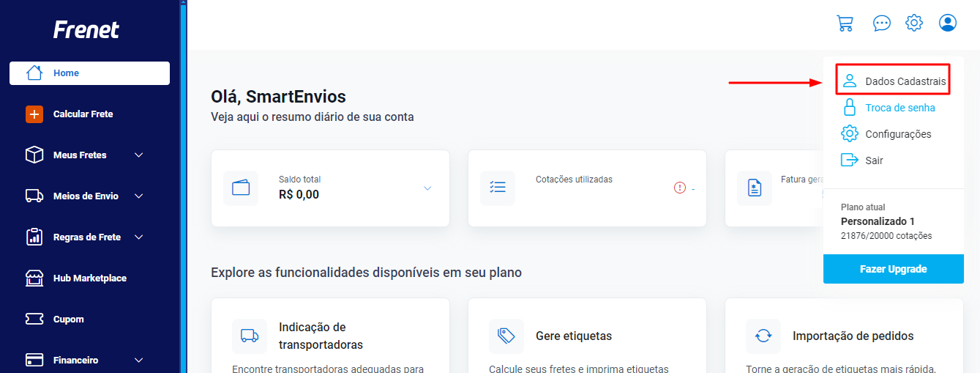980x373 pixels.
Task: Click the Fazer Upgrade button
Action: (x=893, y=269)
